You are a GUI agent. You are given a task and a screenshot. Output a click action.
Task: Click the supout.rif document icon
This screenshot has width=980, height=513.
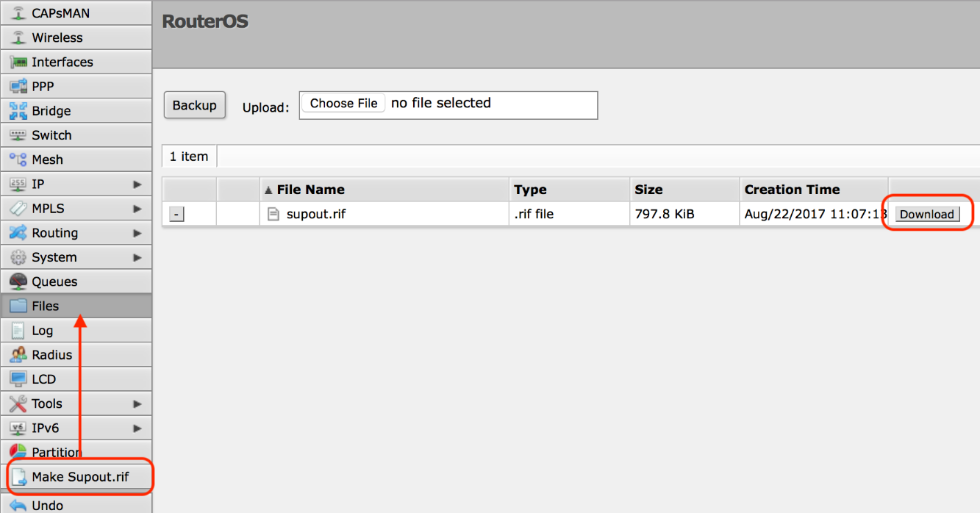pos(273,215)
